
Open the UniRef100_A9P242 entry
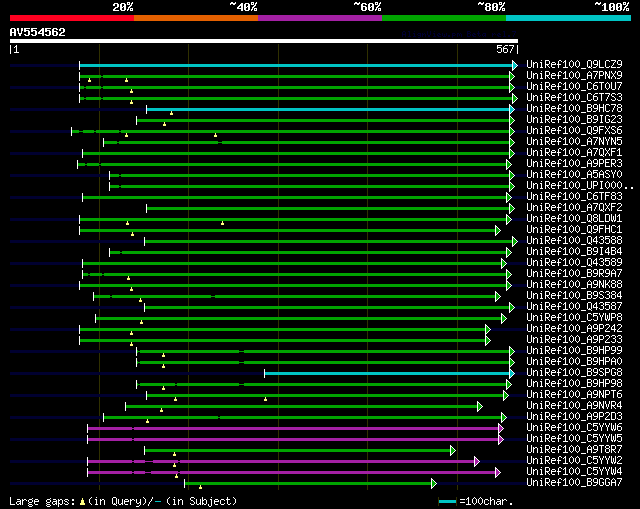pos(574,329)
